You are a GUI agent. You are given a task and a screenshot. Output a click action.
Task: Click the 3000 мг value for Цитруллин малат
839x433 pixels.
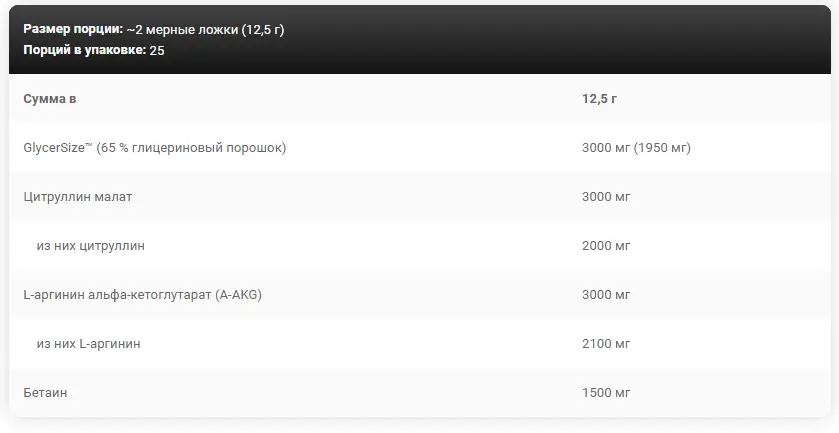(x=605, y=197)
